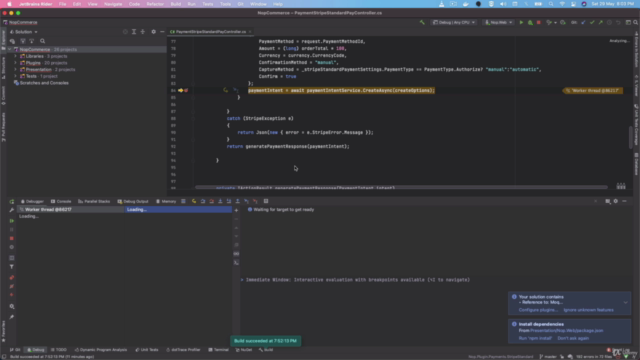This screenshot has height=360, width=640.
Task: Click Run 'npm install' link
Action: [535, 338]
